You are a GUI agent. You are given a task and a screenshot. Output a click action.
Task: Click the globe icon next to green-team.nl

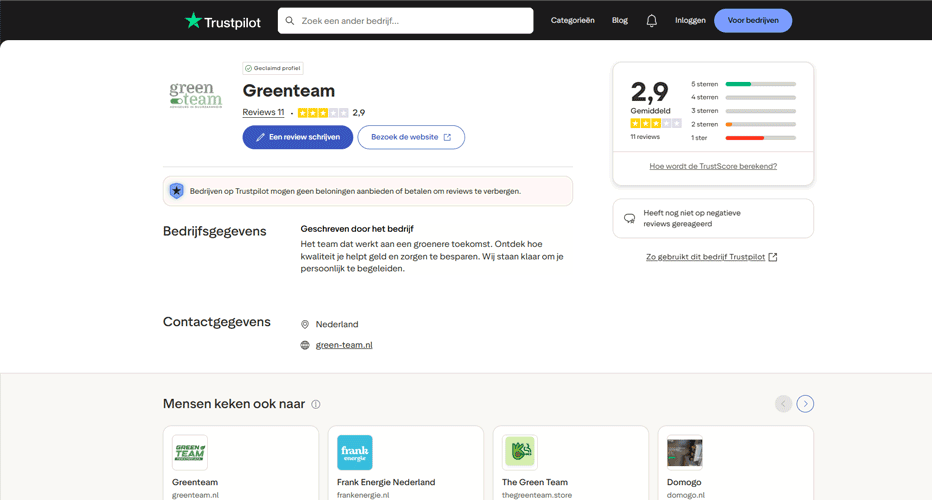(305, 345)
